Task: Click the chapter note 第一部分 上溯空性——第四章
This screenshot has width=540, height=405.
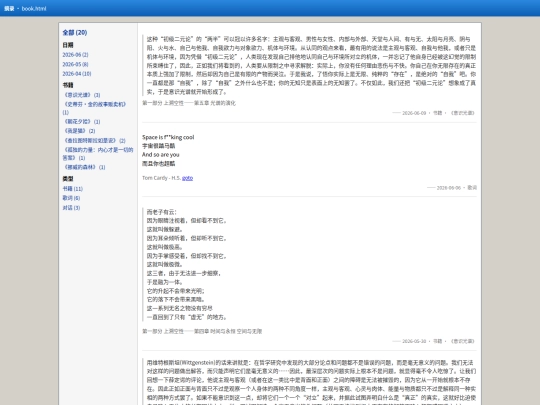Action: 202,331
